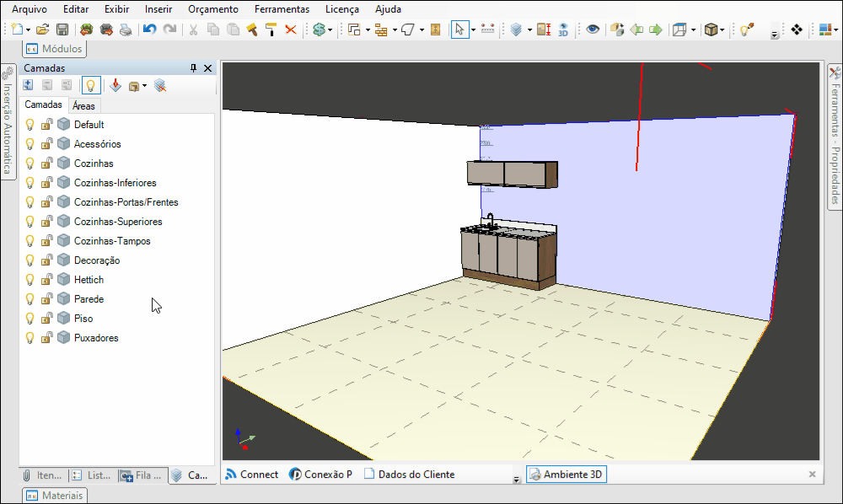This screenshot has height=504, width=843.
Task: Click the blue eye view icon
Action: [x=593, y=29]
